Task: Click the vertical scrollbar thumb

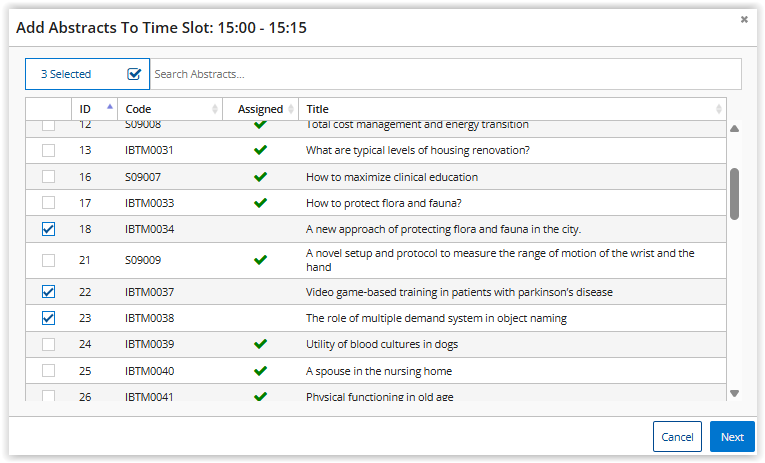Action: click(735, 193)
